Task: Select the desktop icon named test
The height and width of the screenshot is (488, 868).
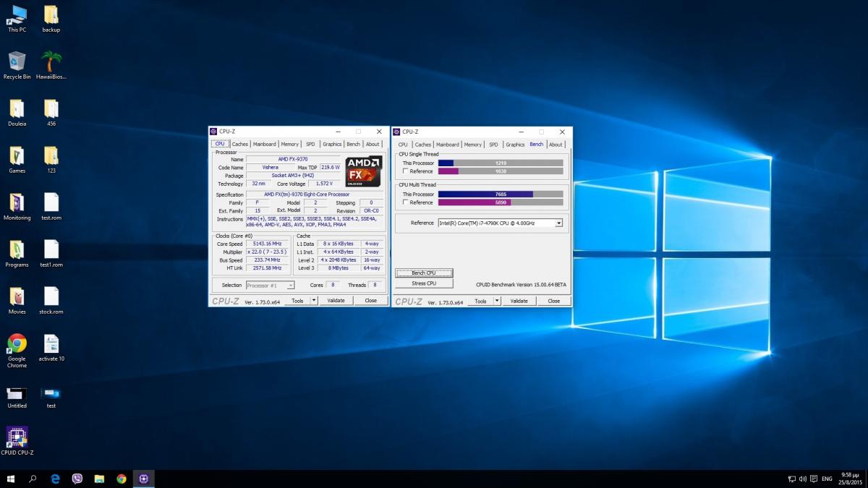Action: point(51,397)
